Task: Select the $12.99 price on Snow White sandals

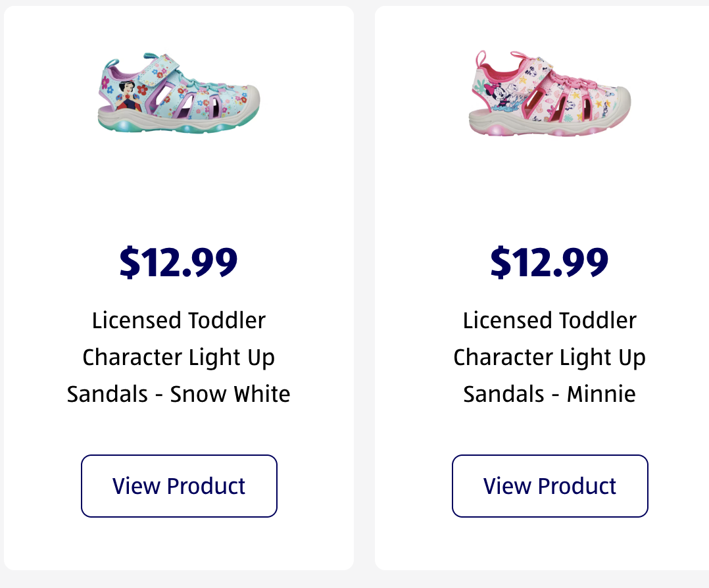Action: point(178,262)
